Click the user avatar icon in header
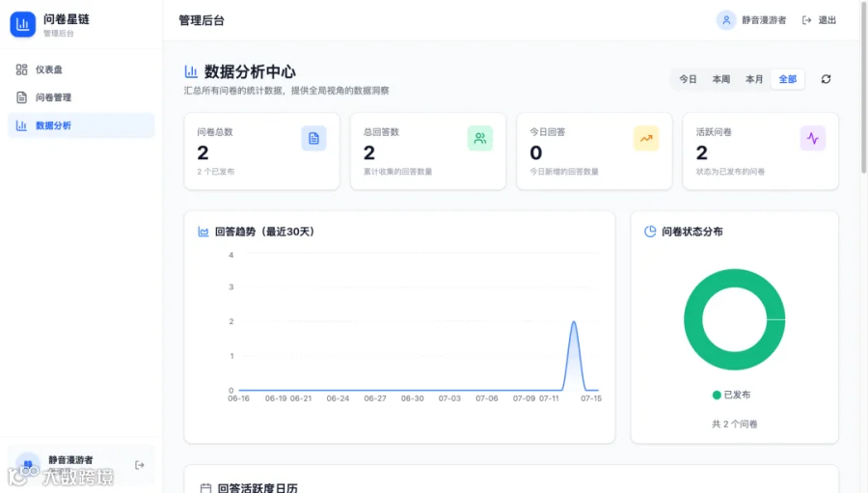Viewport: 868px width, 493px height. tap(725, 20)
